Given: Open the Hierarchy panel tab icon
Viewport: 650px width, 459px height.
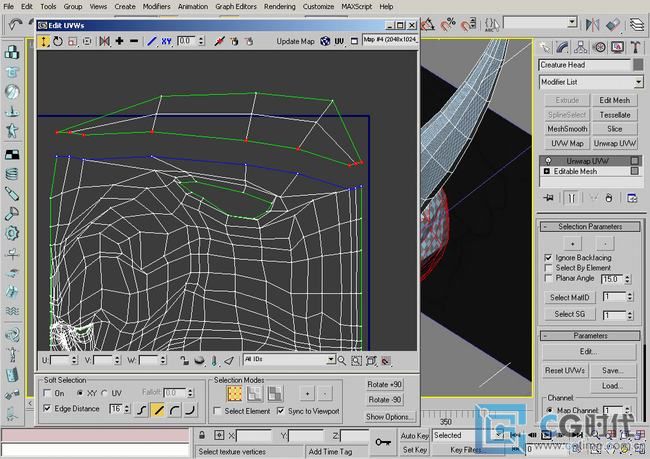Looking at the screenshot, I should 580,48.
